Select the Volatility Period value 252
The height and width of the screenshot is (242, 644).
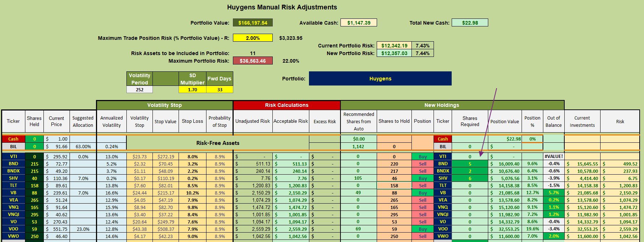point(139,89)
